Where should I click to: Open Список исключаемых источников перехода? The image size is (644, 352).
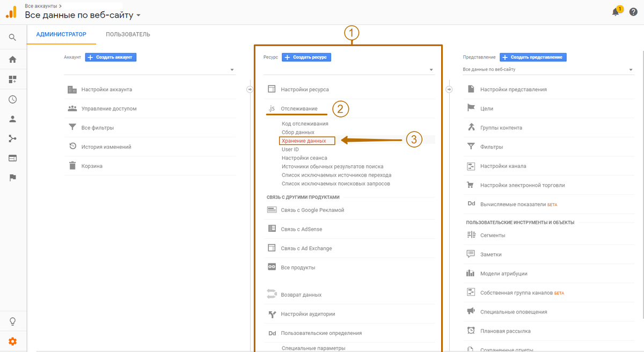pyautogui.click(x=336, y=175)
